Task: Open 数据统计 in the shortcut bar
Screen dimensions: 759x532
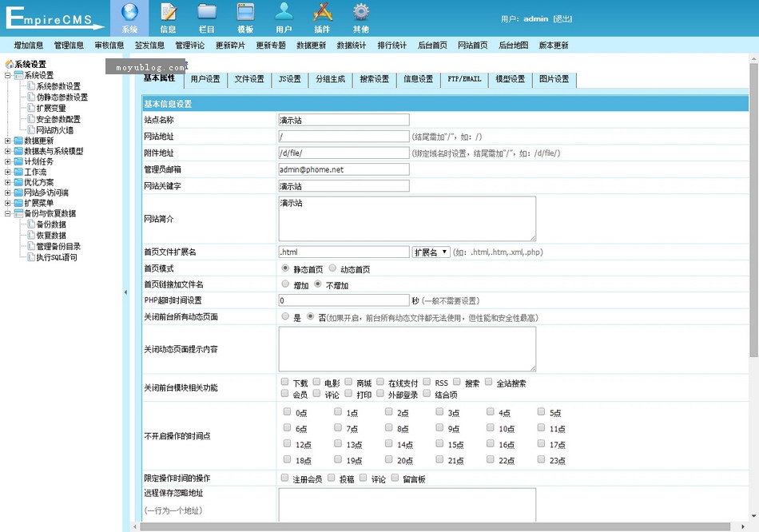Action: [352, 46]
